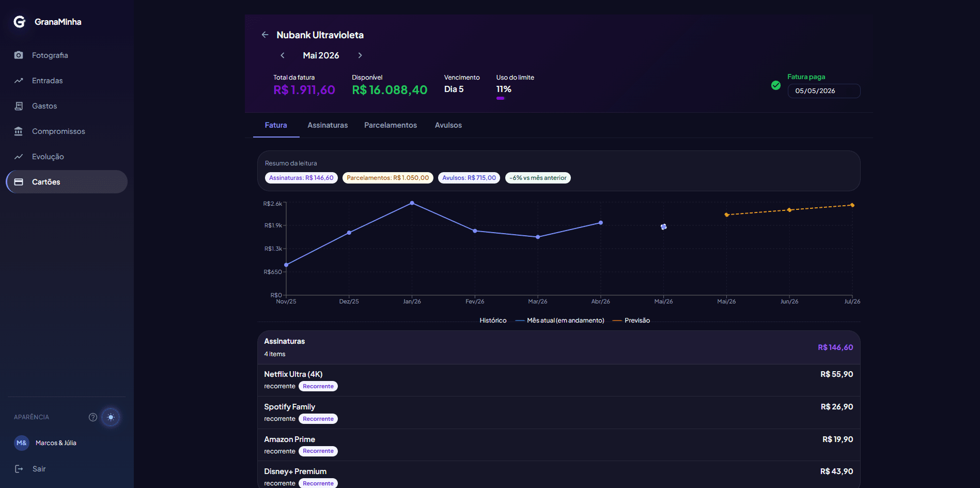This screenshot has width=980, height=488.
Task: Click the Spotify Family row title
Action: coord(289,407)
